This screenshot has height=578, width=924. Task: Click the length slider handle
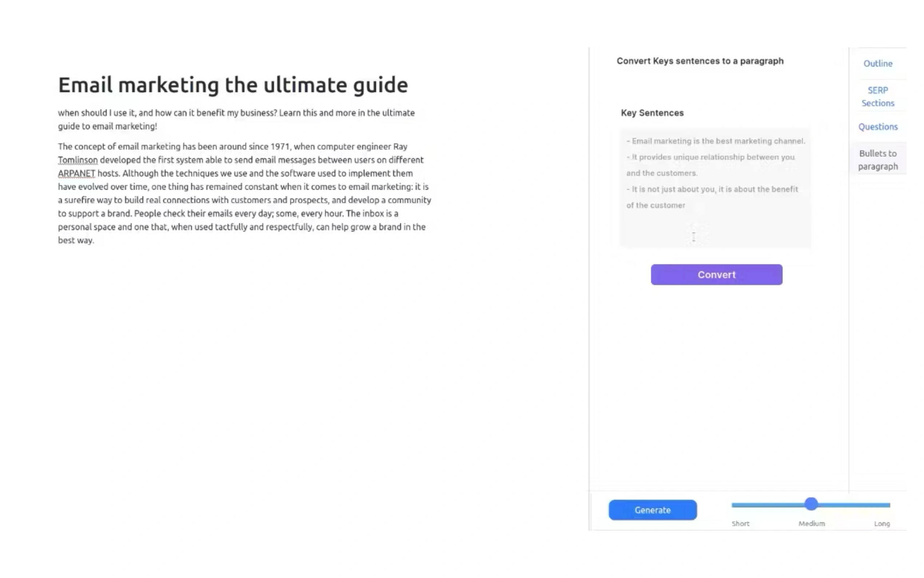tap(811, 504)
